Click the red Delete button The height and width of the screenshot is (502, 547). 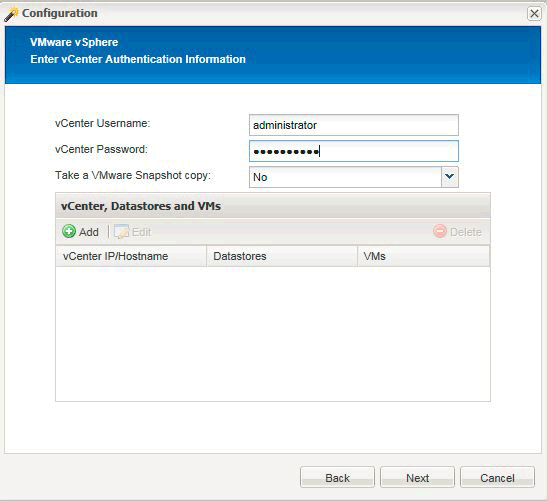(x=457, y=232)
